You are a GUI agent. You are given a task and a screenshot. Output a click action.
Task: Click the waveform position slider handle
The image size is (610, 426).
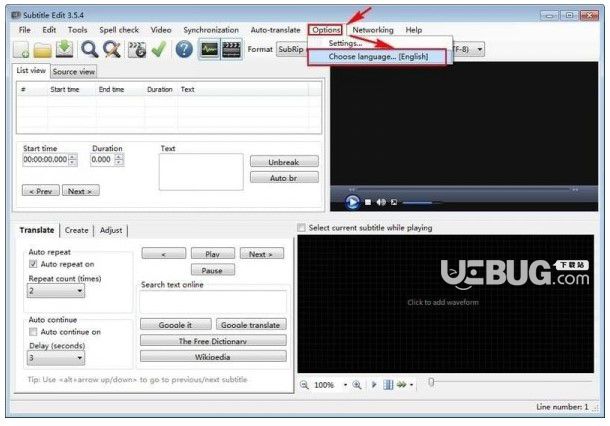[431, 382]
